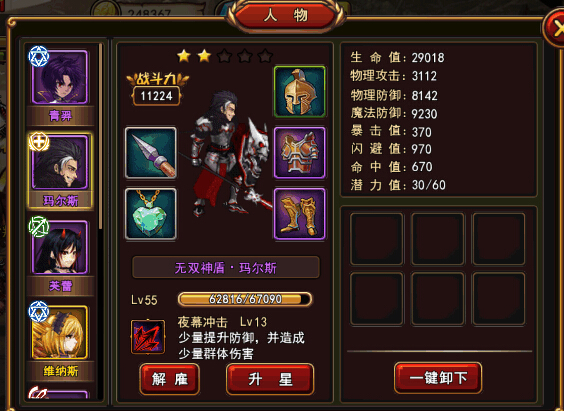
Task: Select the bottom-right empty rune slot
Action: click(x=499, y=299)
